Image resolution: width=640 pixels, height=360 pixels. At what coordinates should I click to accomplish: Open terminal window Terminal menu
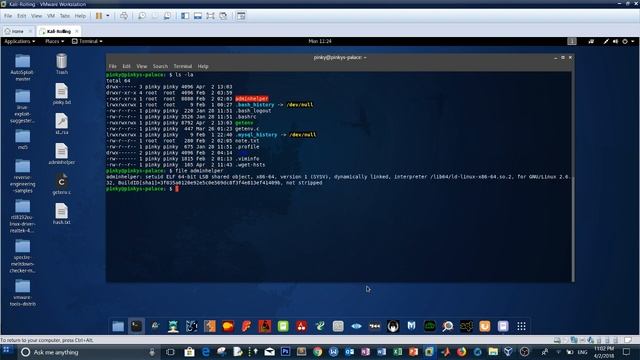pos(182,66)
